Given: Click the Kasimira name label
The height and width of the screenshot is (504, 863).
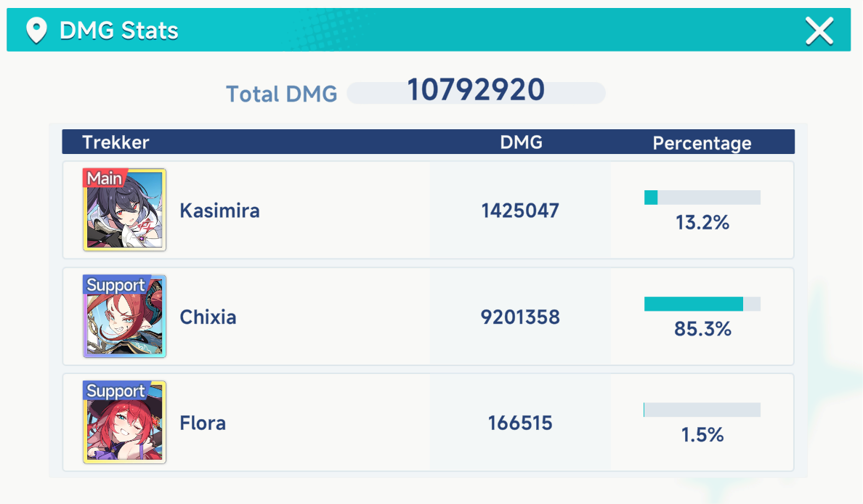Looking at the screenshot, I should click(219, 211).
